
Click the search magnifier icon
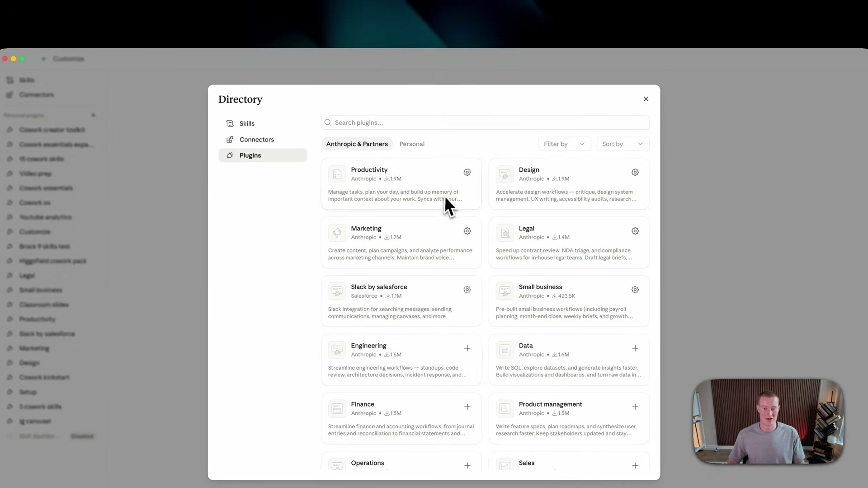(328, 122)
